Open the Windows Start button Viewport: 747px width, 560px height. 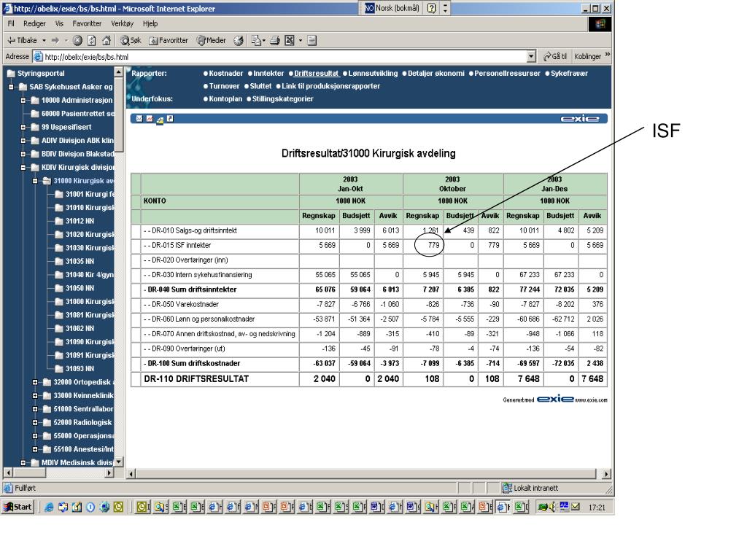(x=18, y=507)
